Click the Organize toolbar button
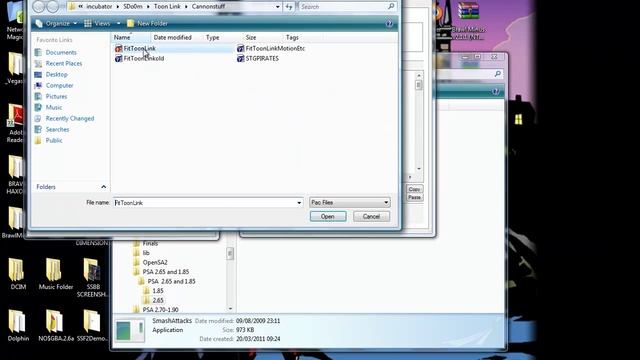The height and width of the screenshot is (360, 640). pos(56,24)
